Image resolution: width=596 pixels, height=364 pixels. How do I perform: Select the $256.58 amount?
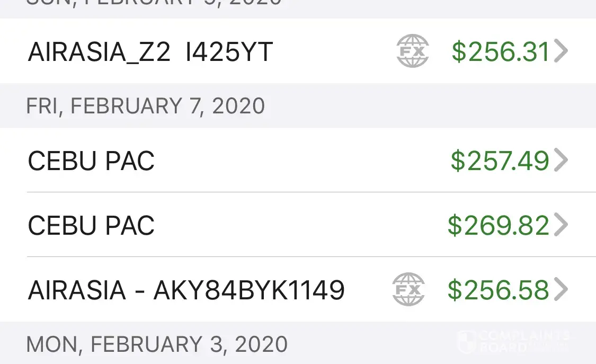pyautogui.click(x=498, y=290)
